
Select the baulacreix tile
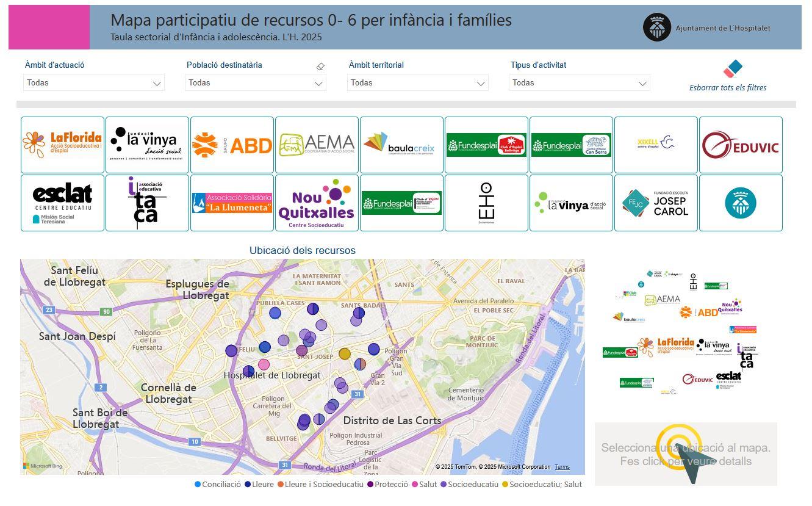401,145
